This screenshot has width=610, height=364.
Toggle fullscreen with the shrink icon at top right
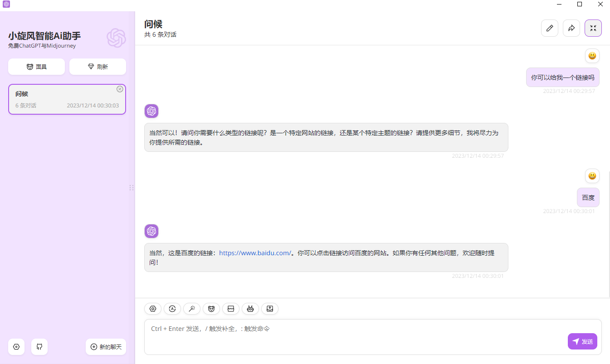click(x=593, y=28)
